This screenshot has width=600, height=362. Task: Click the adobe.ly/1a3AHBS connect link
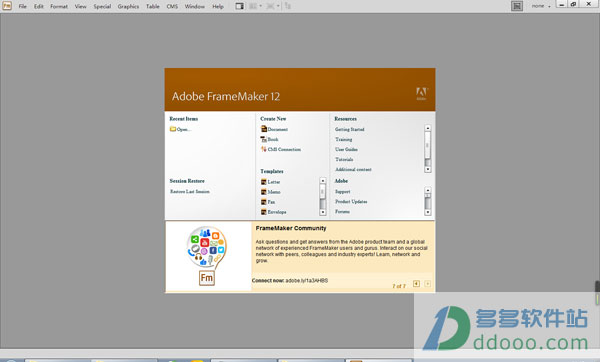click(307, 280)
